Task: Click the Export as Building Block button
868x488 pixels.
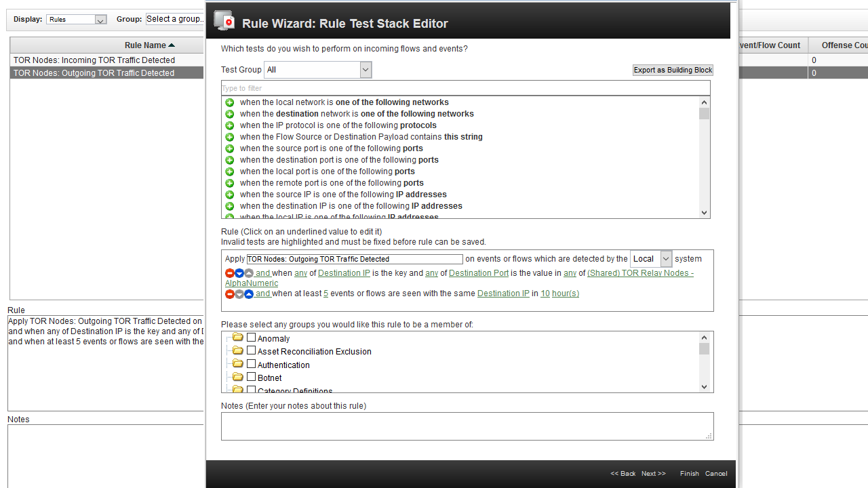Action: (x=672, y=70)
